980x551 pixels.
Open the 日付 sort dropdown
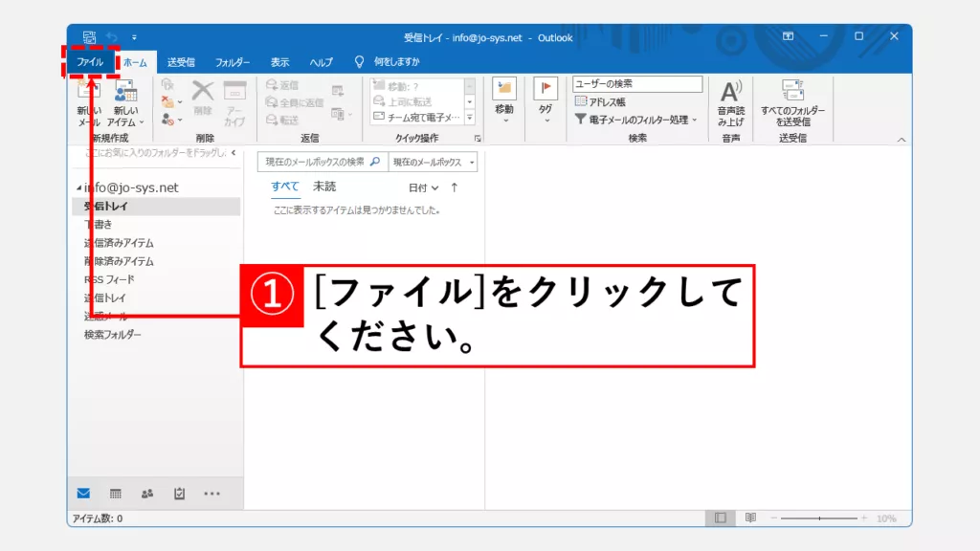(x=422, y=187)
